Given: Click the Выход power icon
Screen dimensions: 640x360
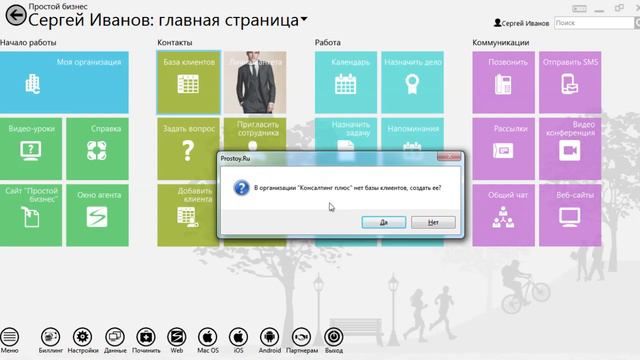Looking at the screenshot, I should pyautogui.click(x=333, y=337).
